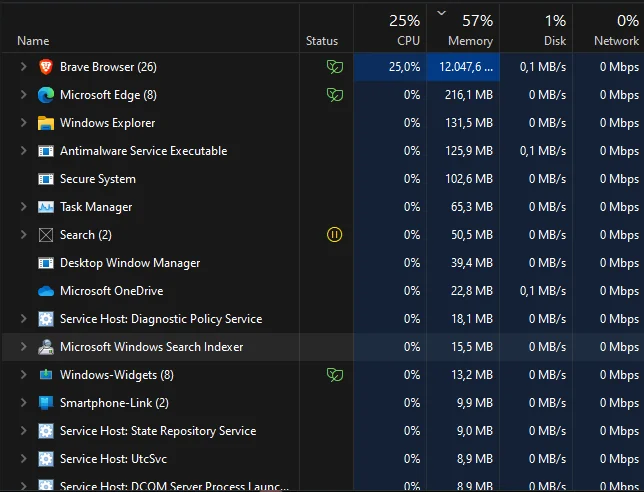Click the State Repository Service gear icon
The width and height of the screenshot is (644, 492).
46,431
